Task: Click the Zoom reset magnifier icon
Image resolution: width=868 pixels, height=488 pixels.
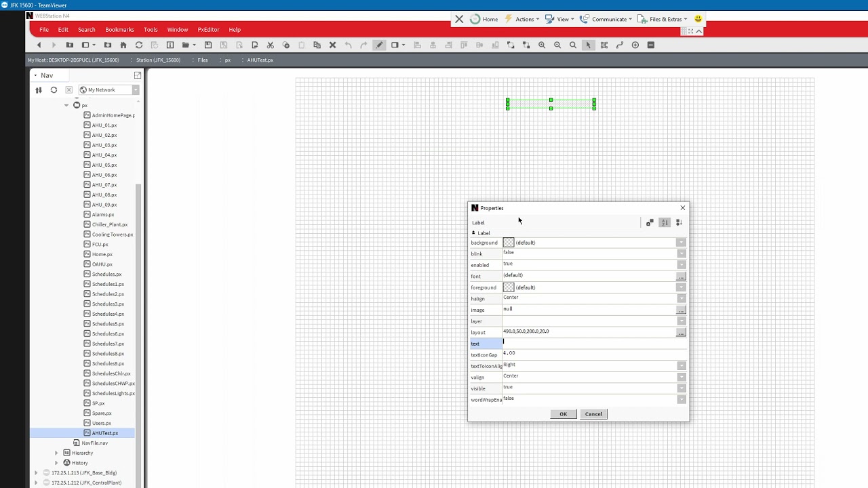Action: point(573,45)
